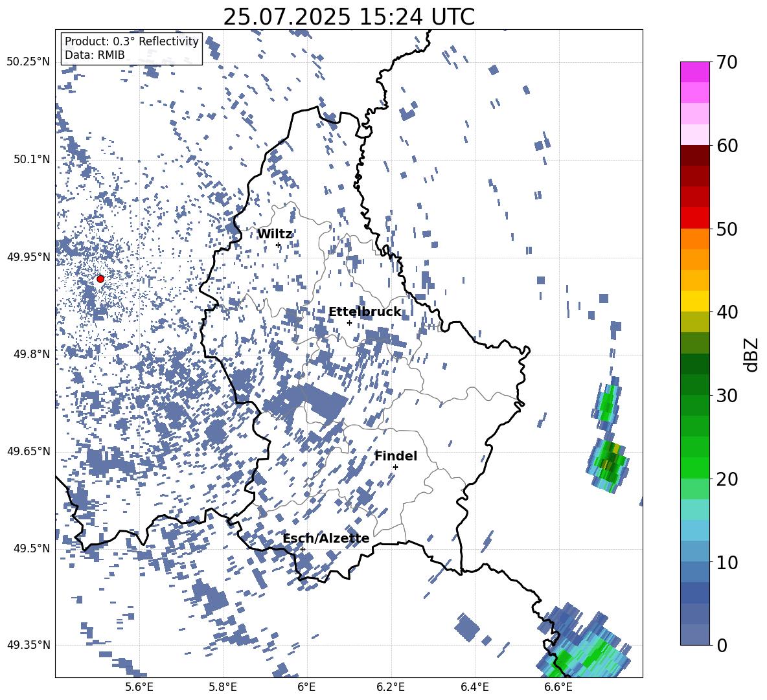Viewport: 767px width, 700px height.
Task: Click the Esch/Alzette station cross marker
Action: click(303, 549)
